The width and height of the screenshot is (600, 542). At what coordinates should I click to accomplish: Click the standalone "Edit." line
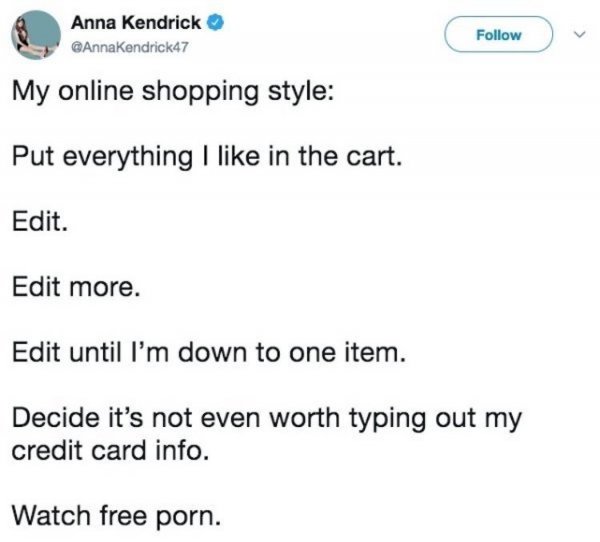41,222
